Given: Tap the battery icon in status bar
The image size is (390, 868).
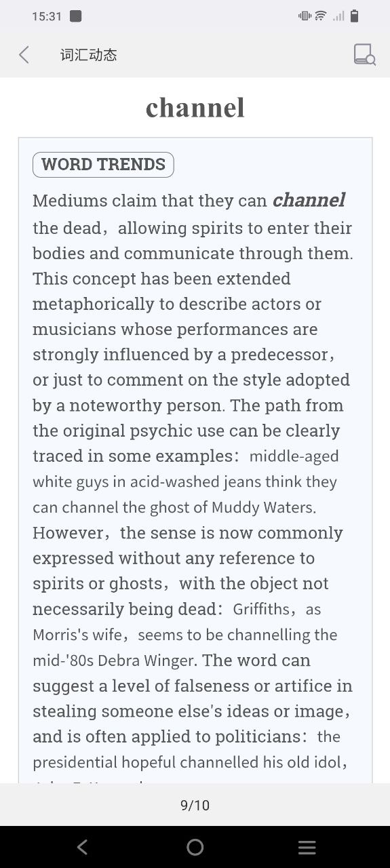Looking at the screenshot, I should [354, 16].
